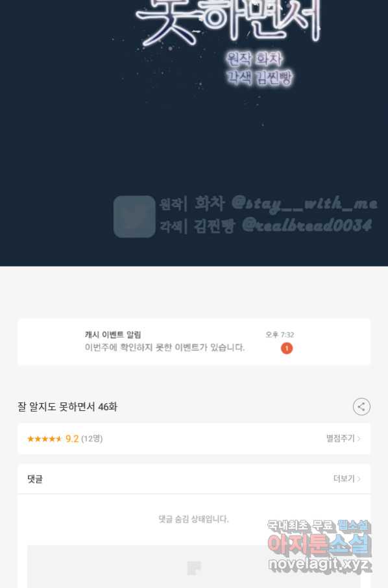
Task: Click the share icon beside episode title
Action: pos(361,406)
